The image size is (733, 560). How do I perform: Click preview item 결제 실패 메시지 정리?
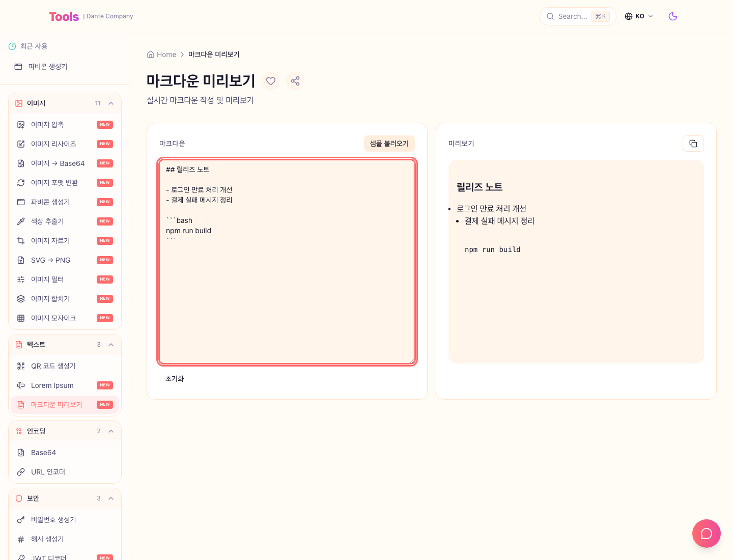[x=499, y=221]
